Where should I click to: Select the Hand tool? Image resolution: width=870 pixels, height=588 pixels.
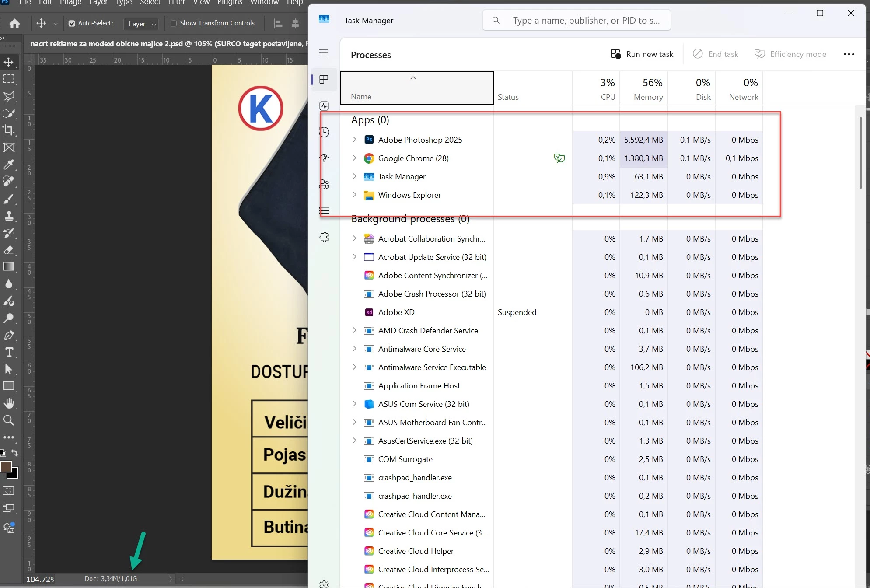(x=9, y=403)
